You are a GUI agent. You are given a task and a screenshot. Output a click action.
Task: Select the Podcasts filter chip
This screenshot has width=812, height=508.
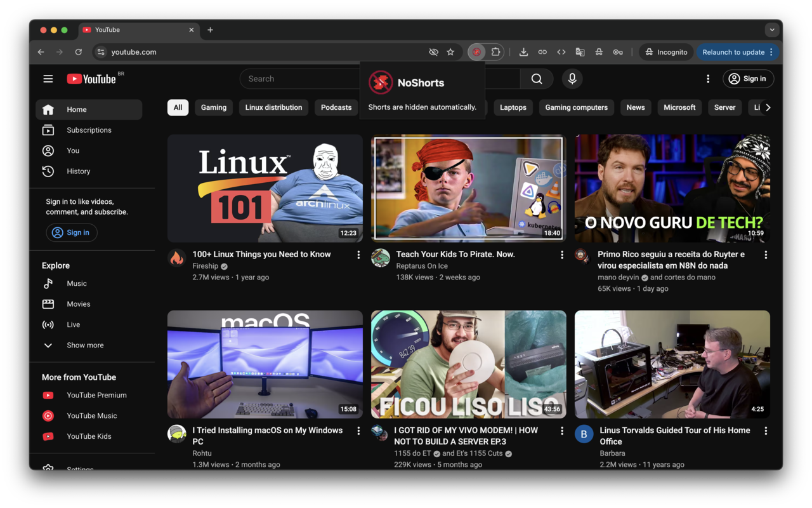[336, 107]
